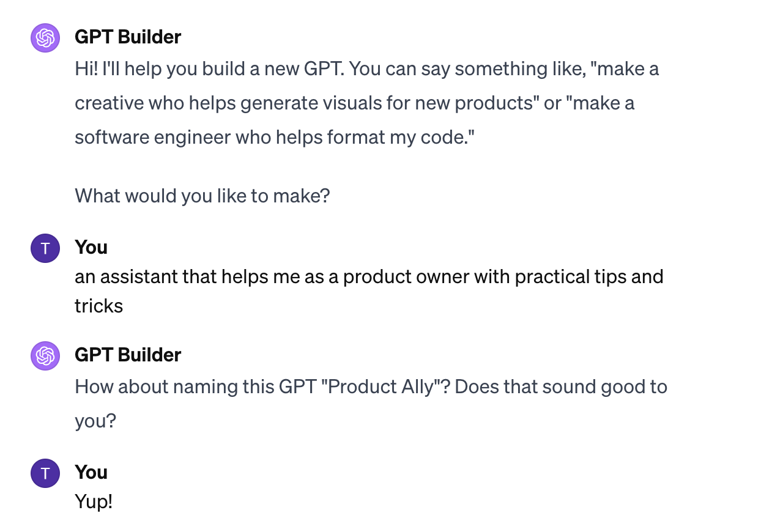Click the second GPT Builder purple logo avatar
The width and height of the screenshot is (761, 532).
tap(45, 356)
